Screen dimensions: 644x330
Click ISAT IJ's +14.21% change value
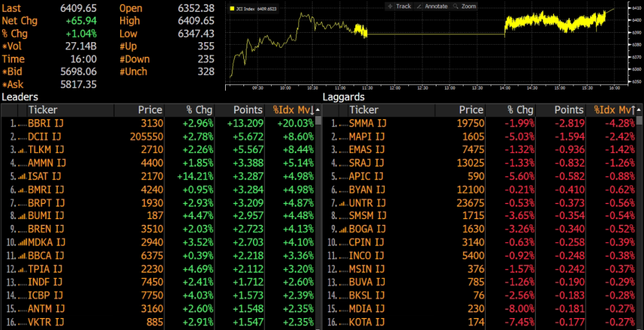click(x=195, y=176)
